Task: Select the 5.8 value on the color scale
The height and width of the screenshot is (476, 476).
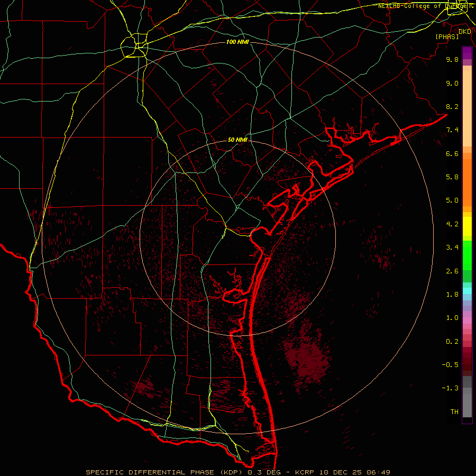Action: tap(452, 177)
